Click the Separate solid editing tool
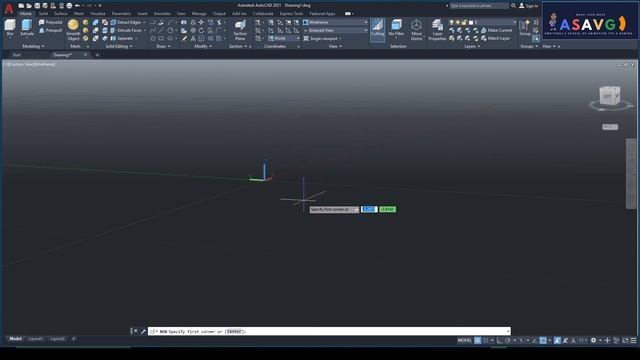 click(x=122, y=38)
